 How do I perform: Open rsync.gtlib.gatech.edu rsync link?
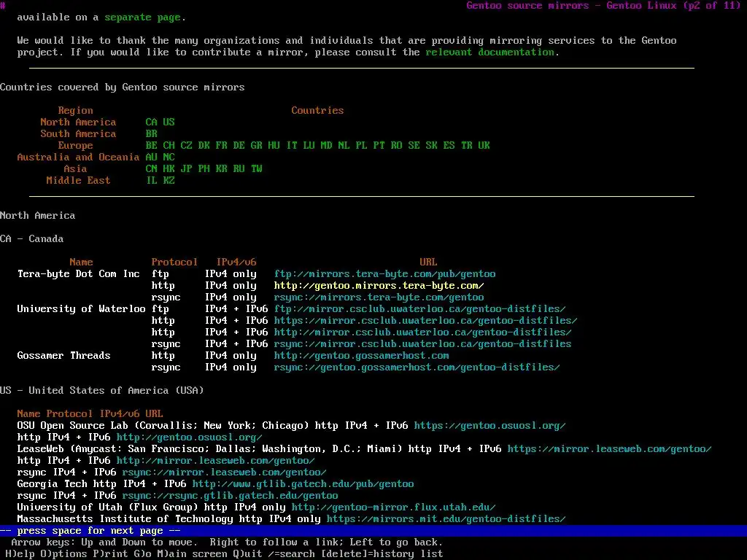coord(230,496)
